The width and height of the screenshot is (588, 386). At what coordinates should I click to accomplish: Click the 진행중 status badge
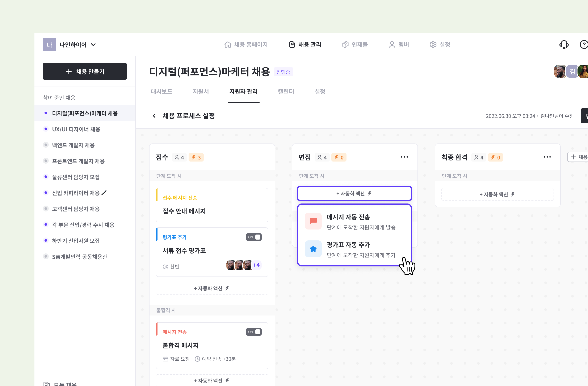(283, 72)
